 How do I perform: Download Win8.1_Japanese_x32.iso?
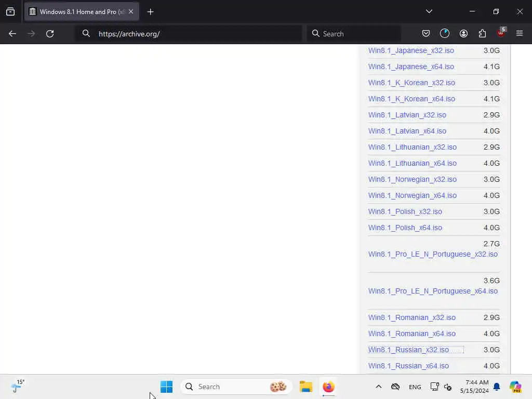coord(411,50)
